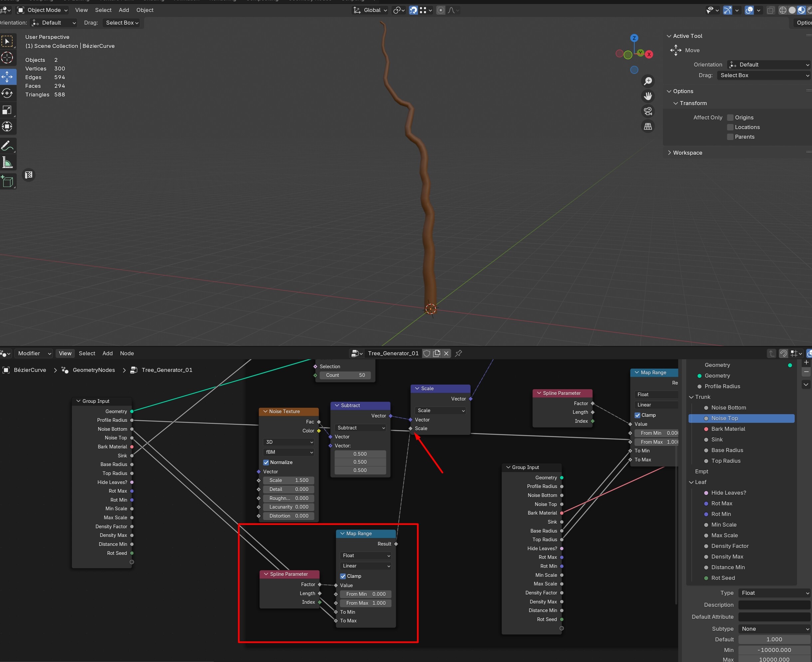Choose the Move tool in the toolbar
The height and width of the screenshot is (662, 812).
pos(7,77)
